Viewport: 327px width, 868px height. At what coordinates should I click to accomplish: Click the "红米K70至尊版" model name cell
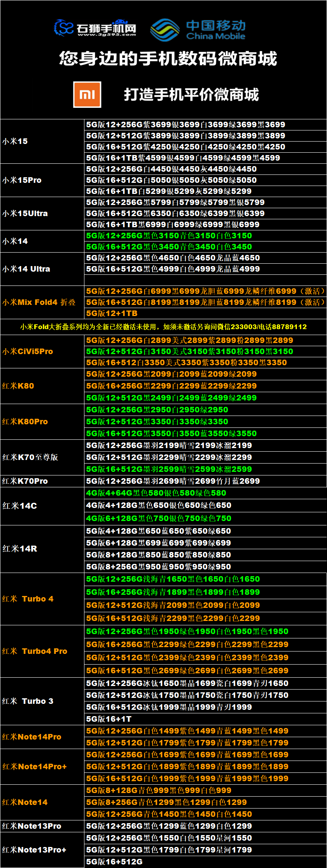click(x=42, y=457)
